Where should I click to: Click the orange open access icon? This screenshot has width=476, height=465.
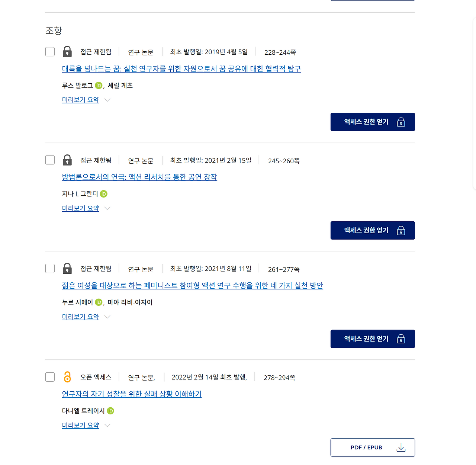pos(67,377)
